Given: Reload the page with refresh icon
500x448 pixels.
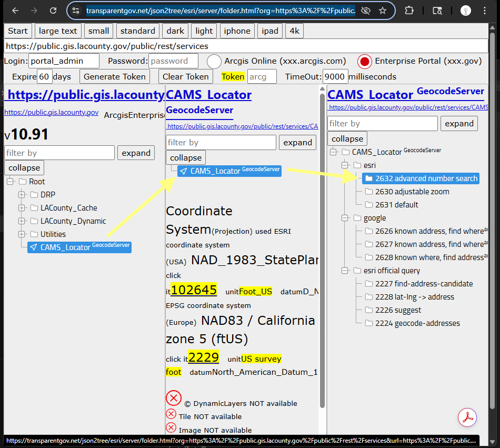Looking at the screenshot, I should coord(53,11).
